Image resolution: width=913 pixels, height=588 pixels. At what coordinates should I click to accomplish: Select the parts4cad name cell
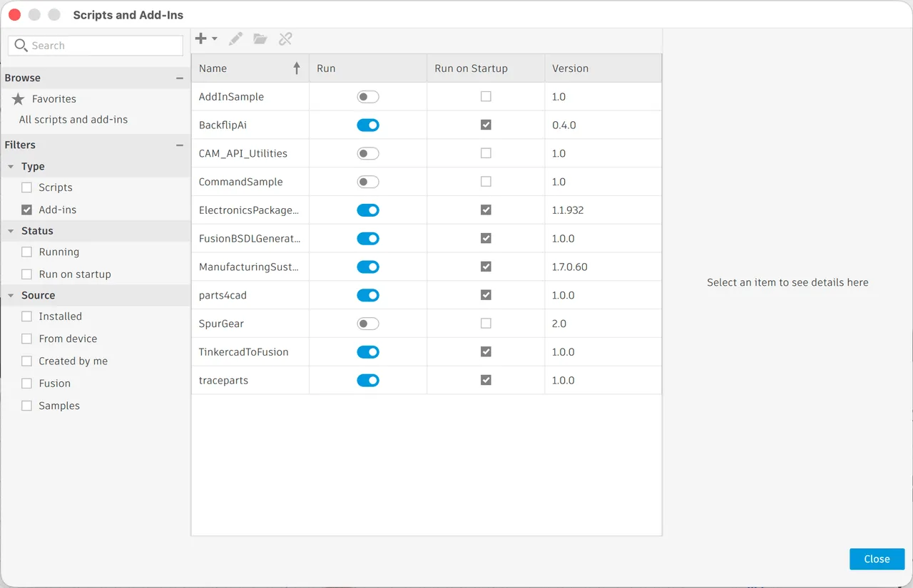[250, 295]
